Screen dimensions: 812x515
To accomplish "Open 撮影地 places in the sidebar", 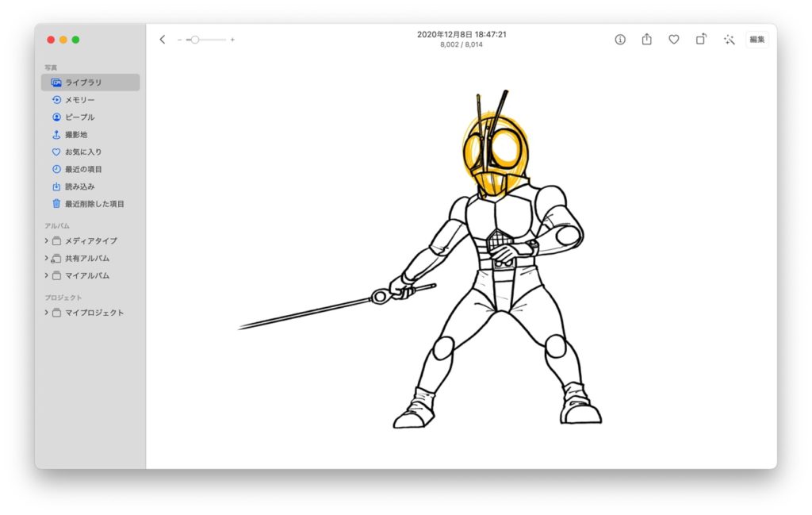I will (90, 135).
